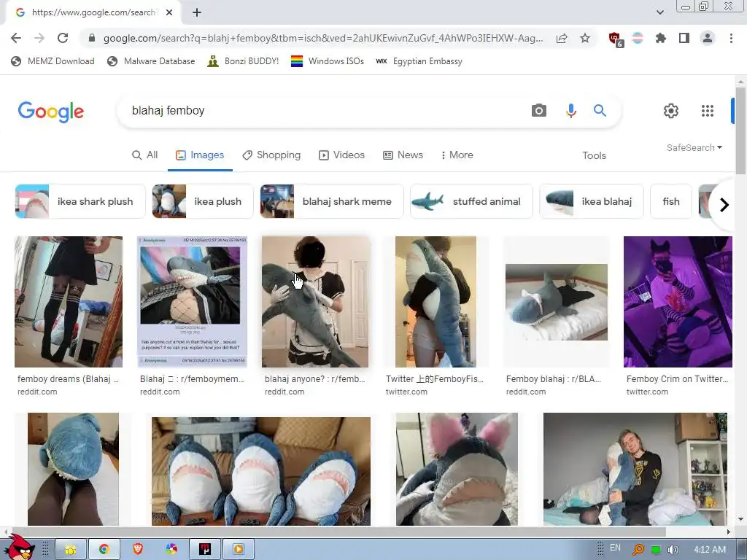The height and width of the screenshot is (560, 747).
Task: Switch to the All results tab
Action: [145, 155]
